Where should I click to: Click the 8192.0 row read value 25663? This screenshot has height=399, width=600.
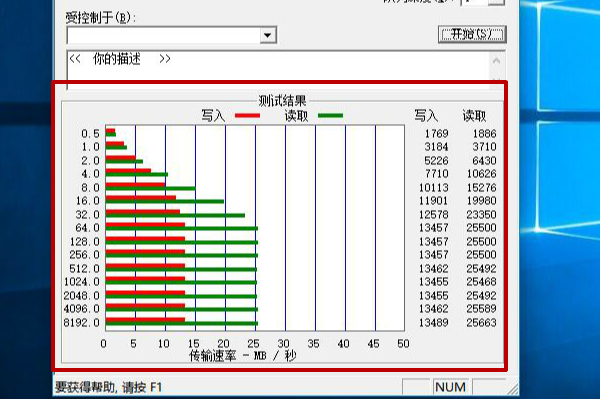click(481, 322)
